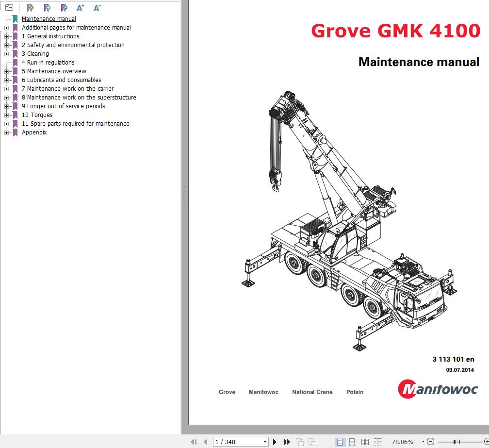Expand 11 Spare parts required for maintenance
The image size is (489, 448).
click(6, 124)
